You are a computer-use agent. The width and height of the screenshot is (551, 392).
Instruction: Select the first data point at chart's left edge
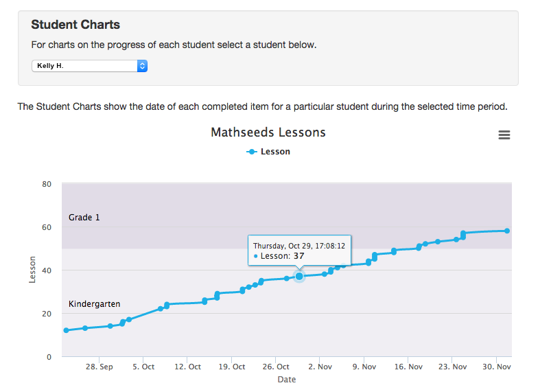66,330
